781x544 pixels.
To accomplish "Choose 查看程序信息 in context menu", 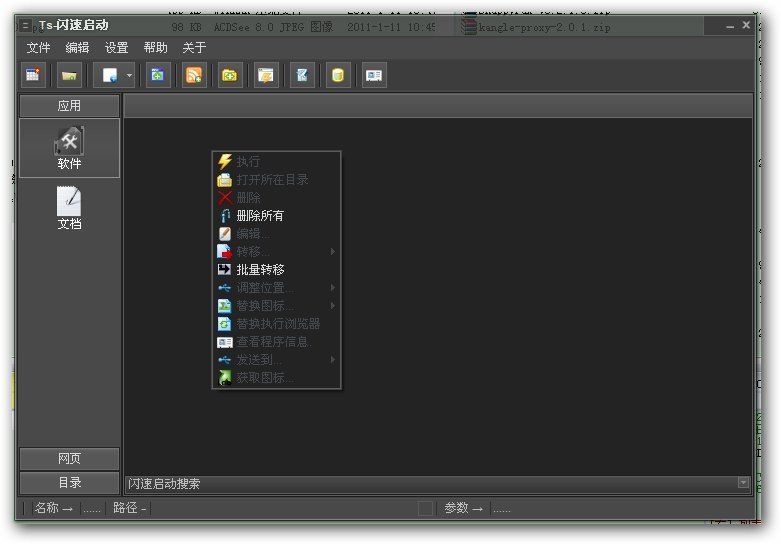I will 276,342.
